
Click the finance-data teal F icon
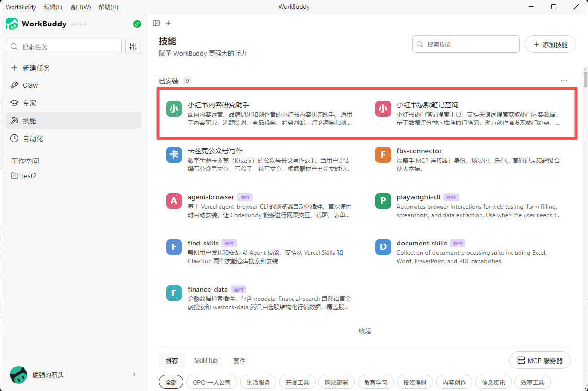(x=174, y=293)
